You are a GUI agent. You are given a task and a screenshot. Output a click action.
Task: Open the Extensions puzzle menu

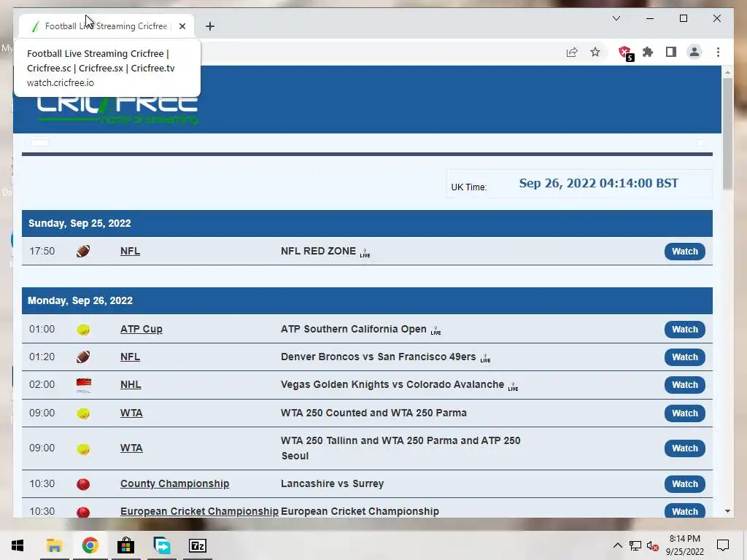[x=648, y=52]
